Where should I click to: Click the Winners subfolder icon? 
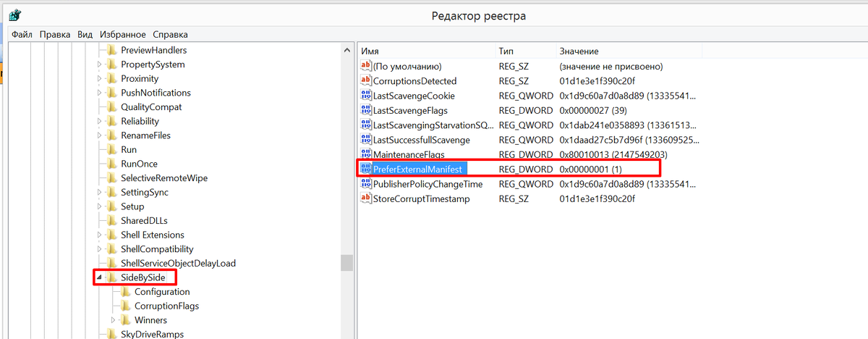coord(126,320)
